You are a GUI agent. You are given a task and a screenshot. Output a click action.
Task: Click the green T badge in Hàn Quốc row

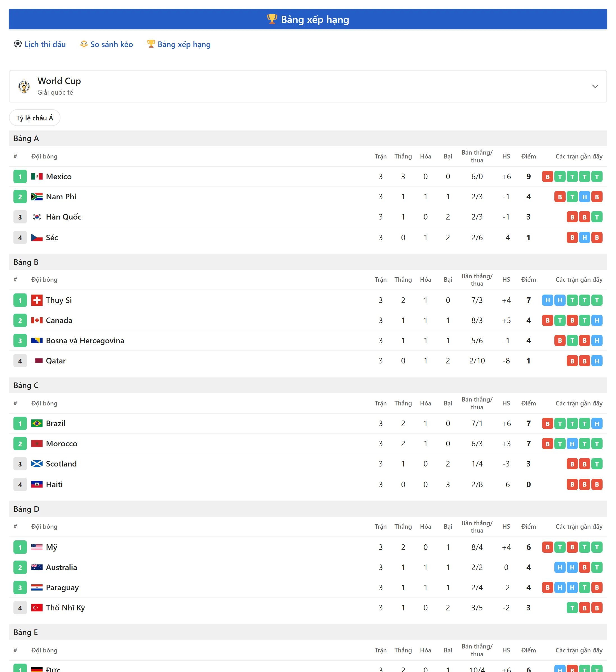597,217
